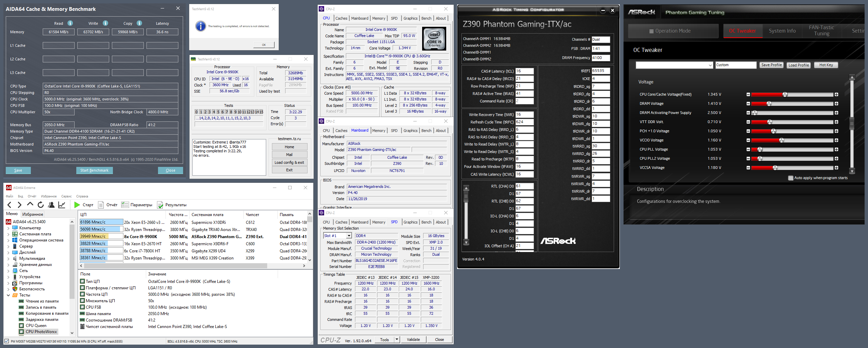Image resolution: width=868 pixels, height=348 pixels.
Task: Click the CPU-Z Validate button
Action: 413,340
